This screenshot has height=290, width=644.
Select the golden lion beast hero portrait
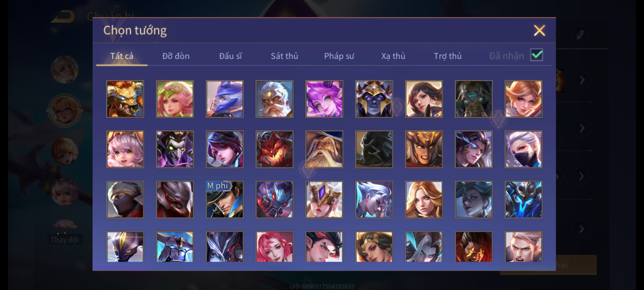125,99
